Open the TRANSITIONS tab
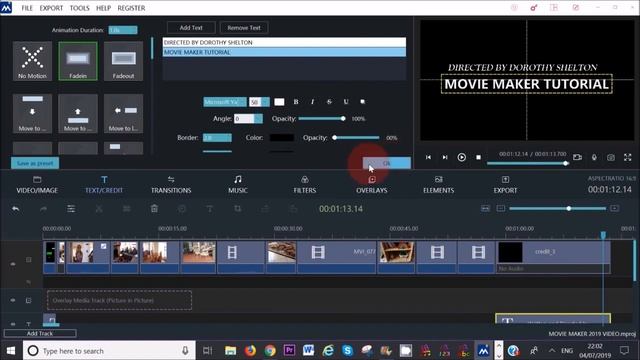 coord(171,184)
